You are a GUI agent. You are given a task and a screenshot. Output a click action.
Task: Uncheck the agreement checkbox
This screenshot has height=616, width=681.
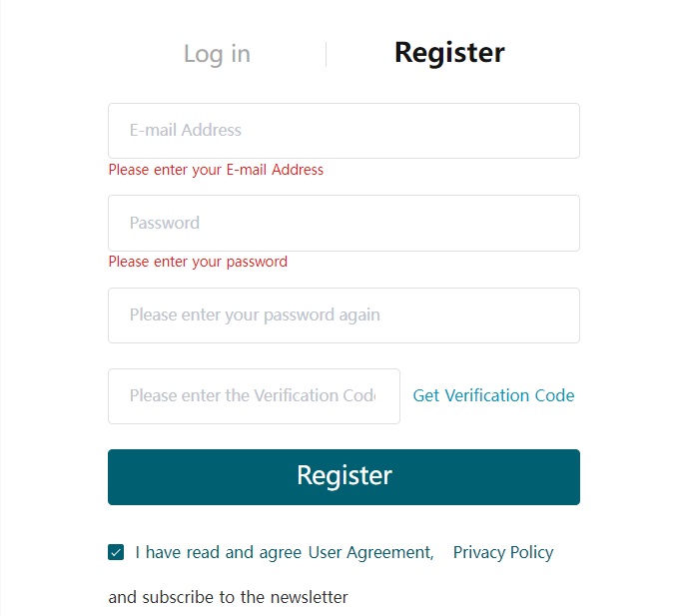click(x=116, y=553)
